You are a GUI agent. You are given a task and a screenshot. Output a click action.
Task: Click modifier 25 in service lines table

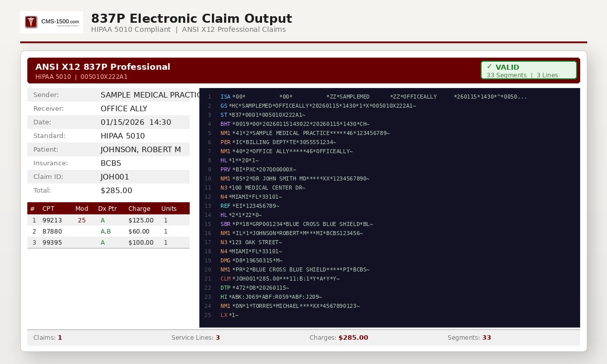pos(82,220)
